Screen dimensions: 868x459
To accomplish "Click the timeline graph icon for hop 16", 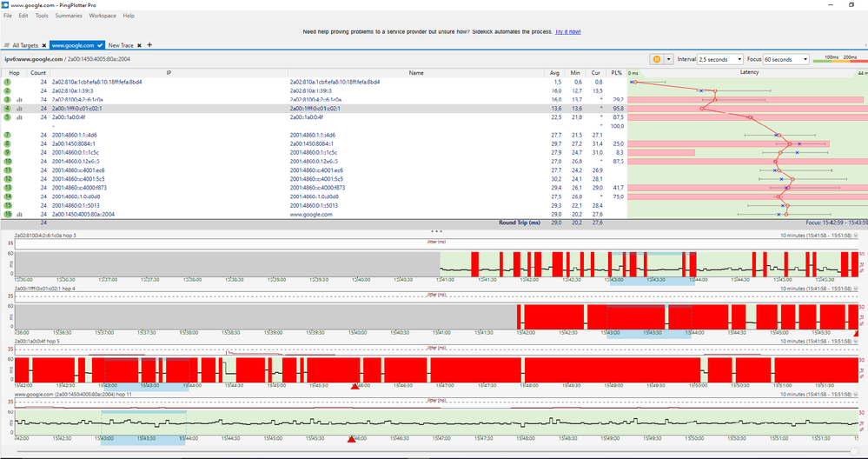I will click(x=18, y=214).
